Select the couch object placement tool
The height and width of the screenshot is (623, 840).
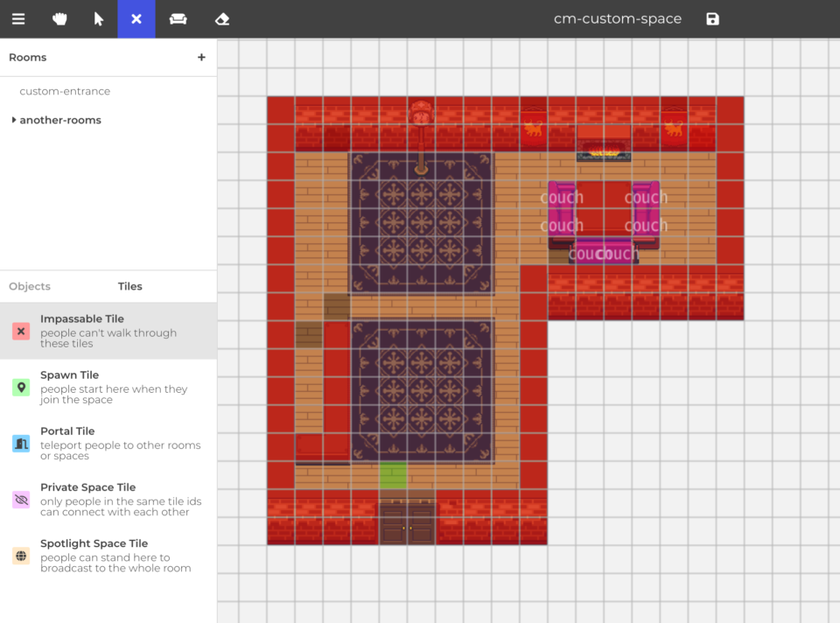coord(178,19)
